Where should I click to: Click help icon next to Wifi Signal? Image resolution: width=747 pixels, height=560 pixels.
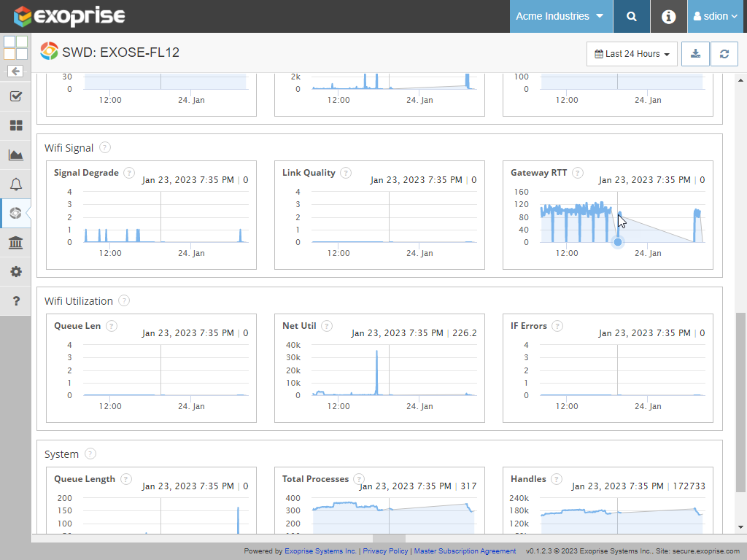point(105,148)
